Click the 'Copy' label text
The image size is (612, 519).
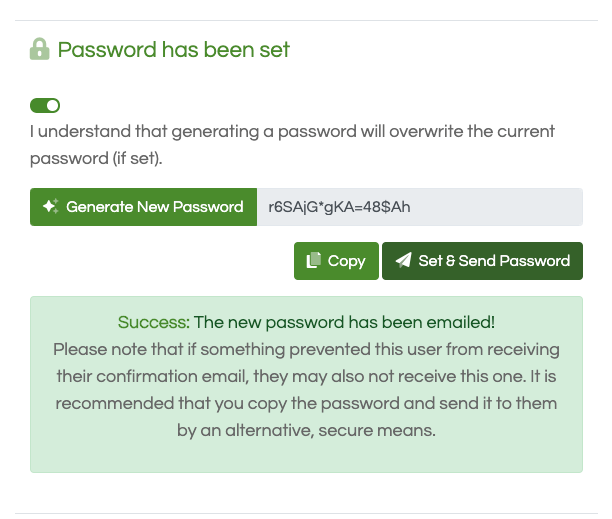coord(347,261)
